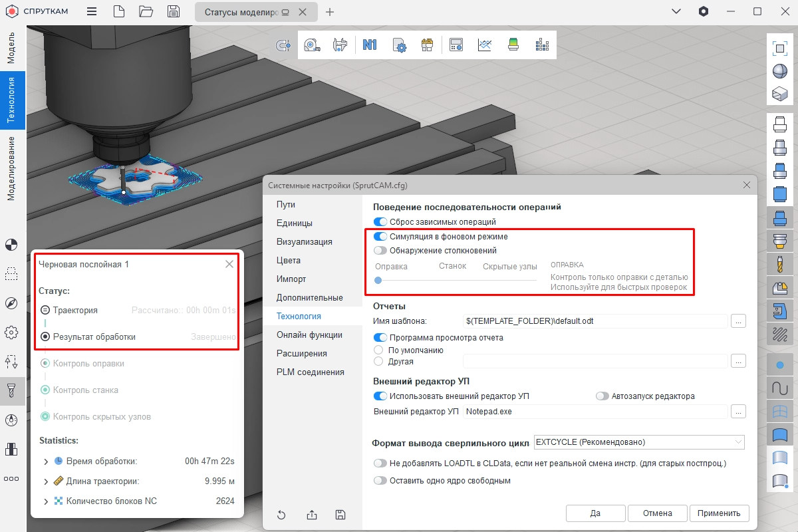Click the compass icon in left sidebar
798x532 pixels.
coord(11,303)
